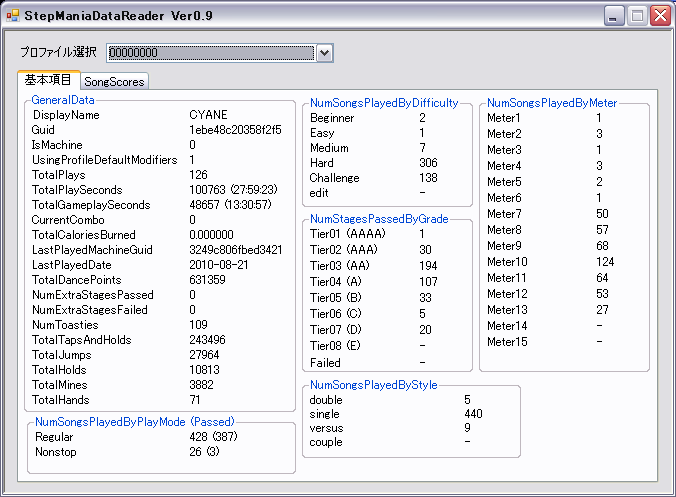The height and width of the screenshot is (497, 676).
Task: Click the Meter8 count 57
Action: pyautogui.click(x=602, y=230)
